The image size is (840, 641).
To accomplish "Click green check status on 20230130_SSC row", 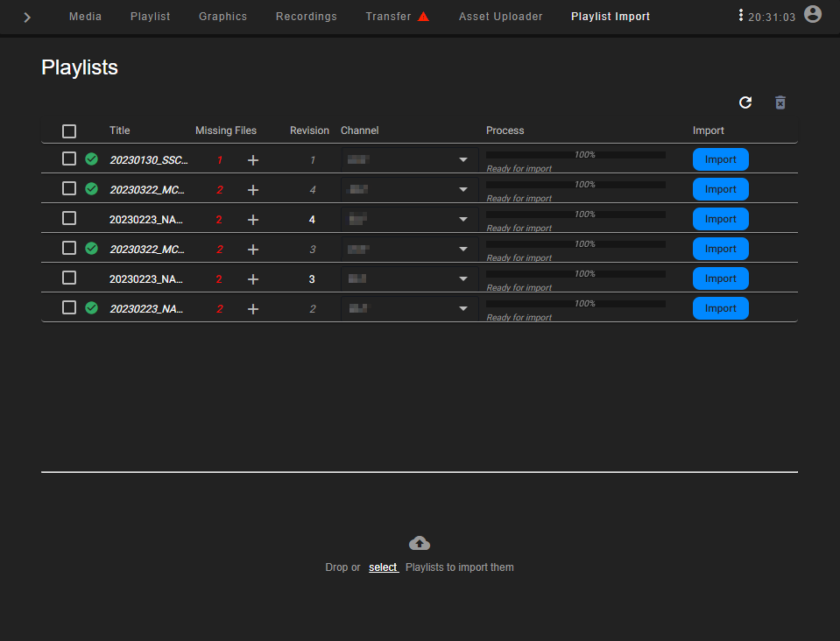I will click(91, 159).
